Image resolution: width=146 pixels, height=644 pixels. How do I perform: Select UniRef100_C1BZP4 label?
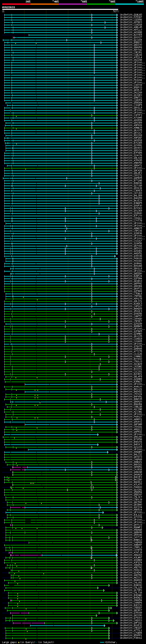(x=131, y=100)
